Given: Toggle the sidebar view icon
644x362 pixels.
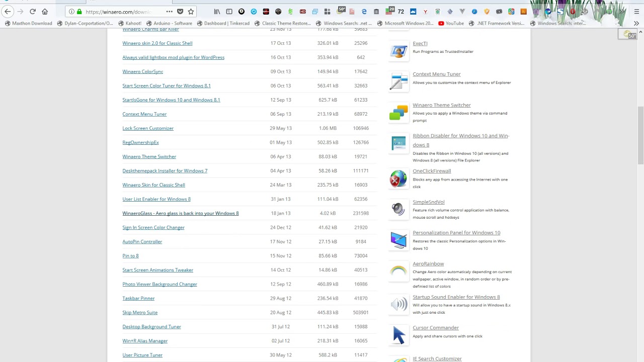Looking at the screenshot, I should click(229, 12).
